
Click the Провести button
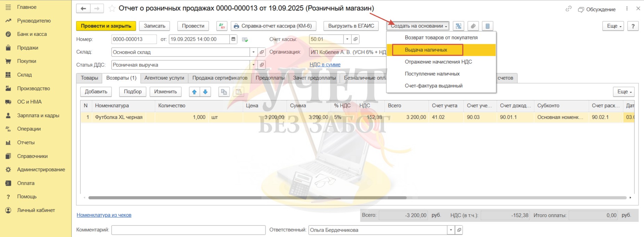point(193,26)
